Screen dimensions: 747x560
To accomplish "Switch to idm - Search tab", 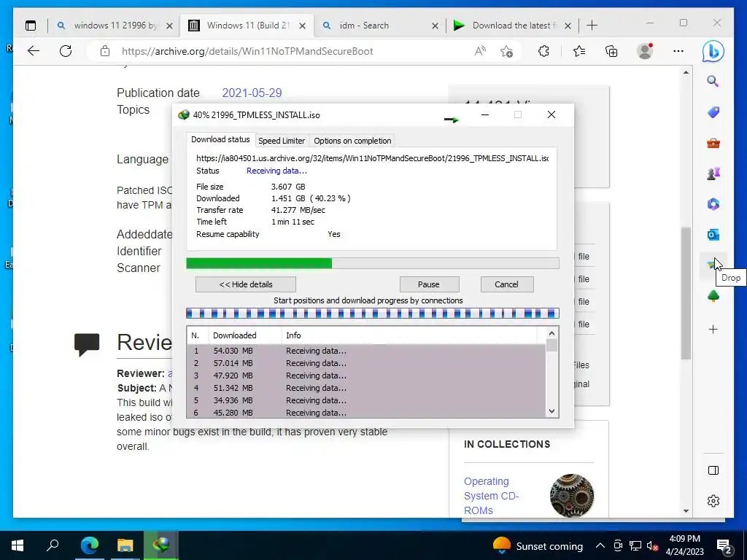I will tap(365, 26).
